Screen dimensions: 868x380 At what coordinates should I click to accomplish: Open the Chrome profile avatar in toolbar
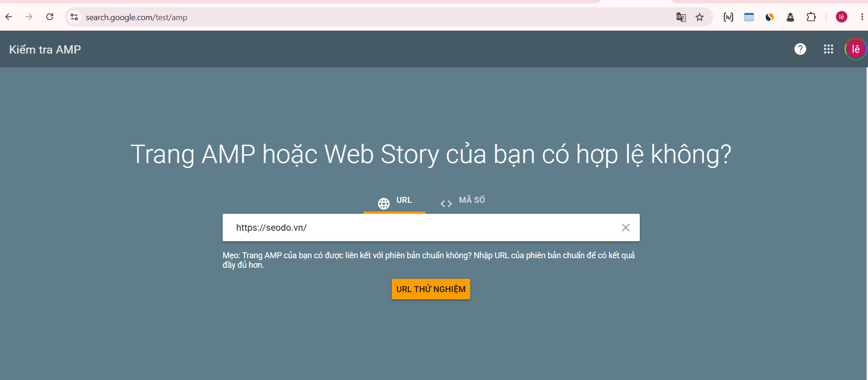pos(841,17)
